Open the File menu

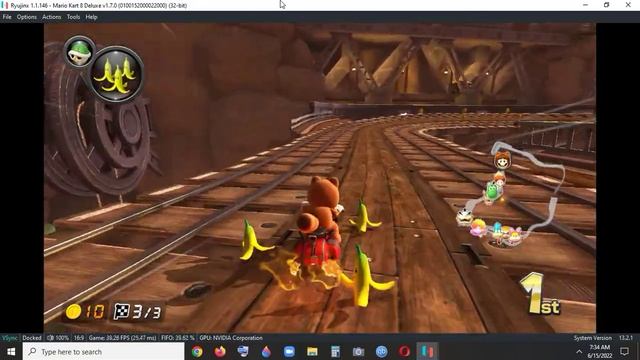(x=7, y=17)
